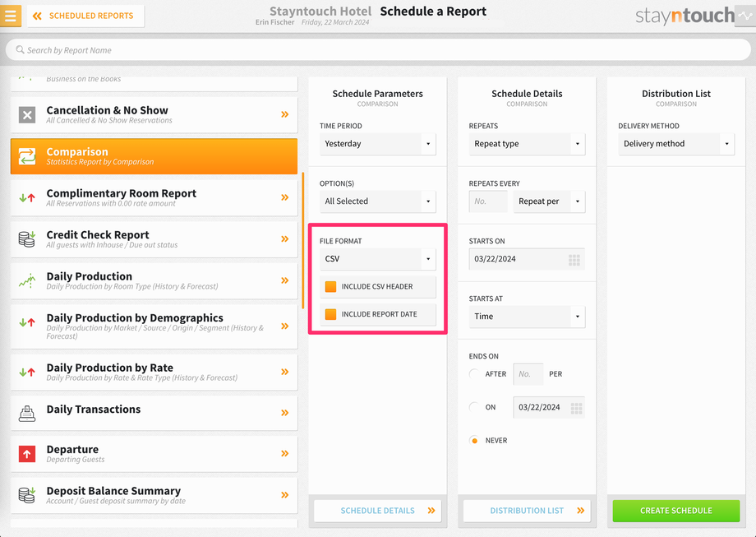This screenshot has width=756, height=537.
Task: Select the Ends On On radio button
Action: (474, 407)
